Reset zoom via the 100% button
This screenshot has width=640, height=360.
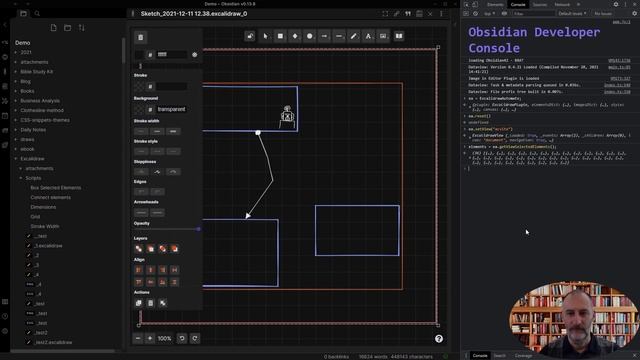click(x=164, y=338)
